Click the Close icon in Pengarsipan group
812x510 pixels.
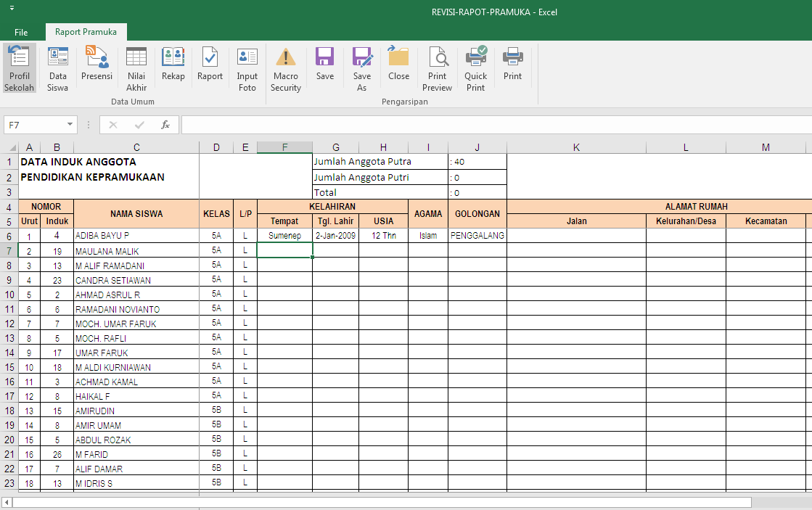pos(398,67)
